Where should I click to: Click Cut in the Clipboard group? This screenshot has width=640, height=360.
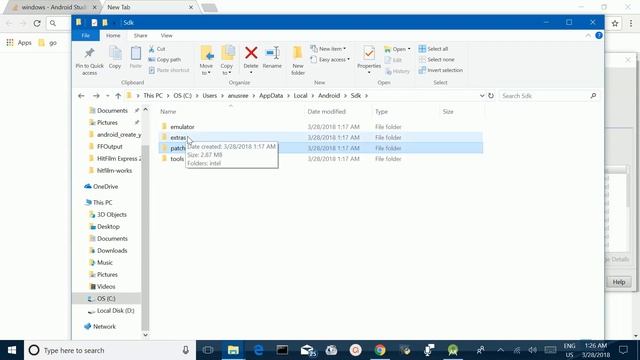[x=157, y=49]
